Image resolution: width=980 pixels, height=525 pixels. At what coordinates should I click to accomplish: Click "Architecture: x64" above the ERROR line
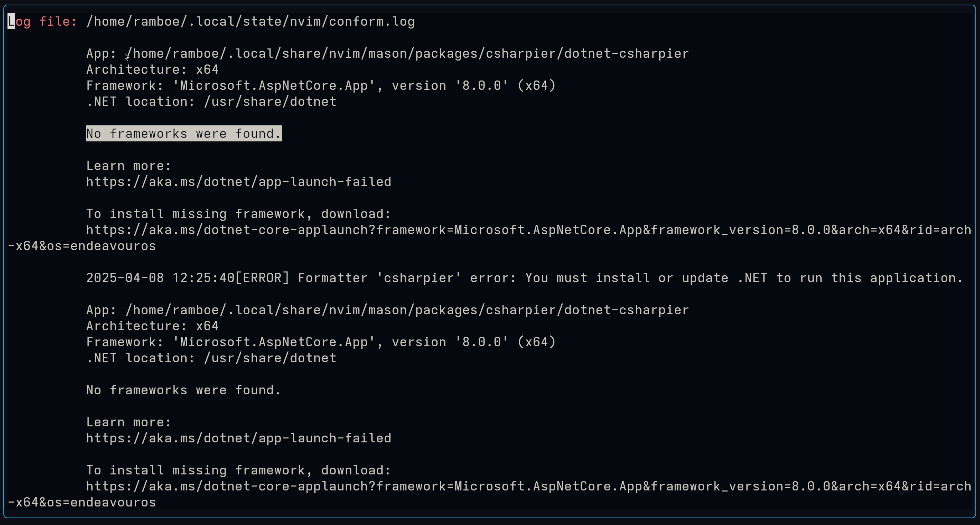pyautogui.click(x=152, y=69)
